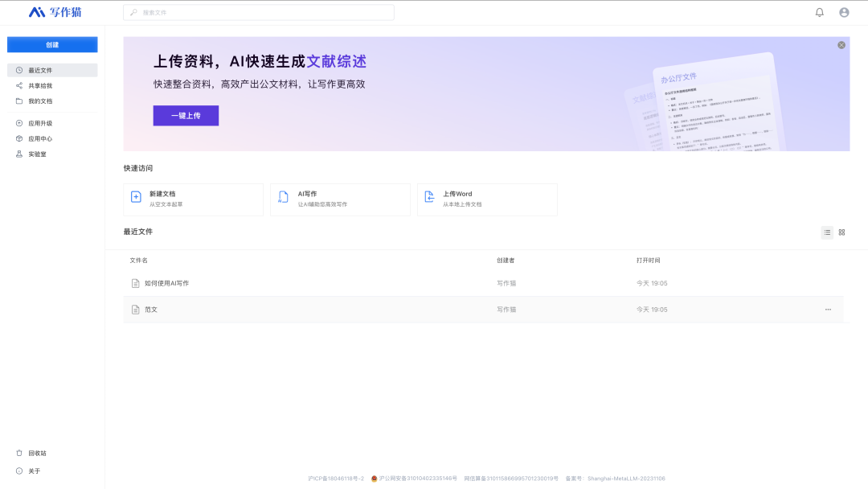
Task: Focus the 搜索文件 search field
Action: pos(259,13)
